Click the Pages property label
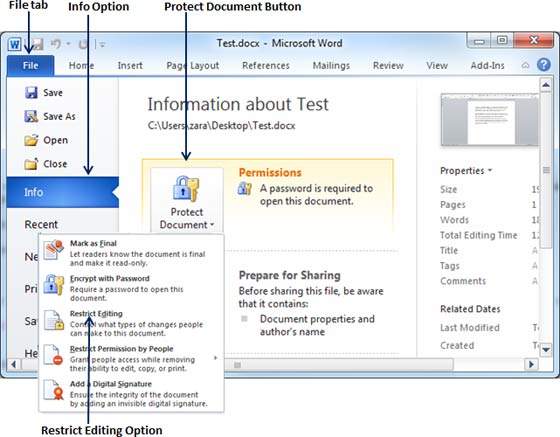 453,205
